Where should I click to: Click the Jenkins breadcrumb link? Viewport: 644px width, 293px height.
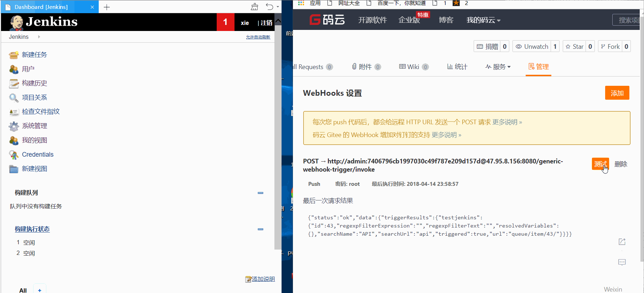(x=19, y=37)
